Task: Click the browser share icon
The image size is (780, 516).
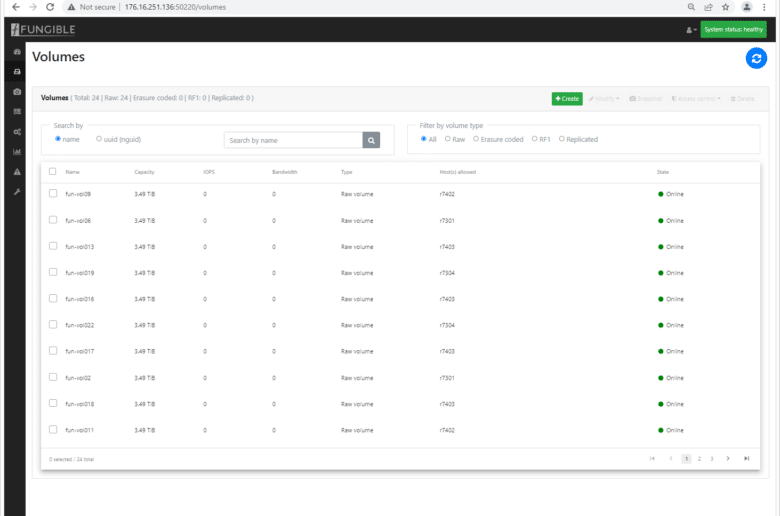Action: coord(708,7)
